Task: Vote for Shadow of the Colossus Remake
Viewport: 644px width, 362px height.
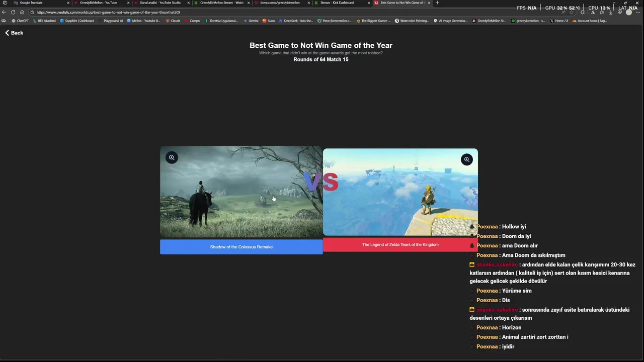Action: click(242, 247)
